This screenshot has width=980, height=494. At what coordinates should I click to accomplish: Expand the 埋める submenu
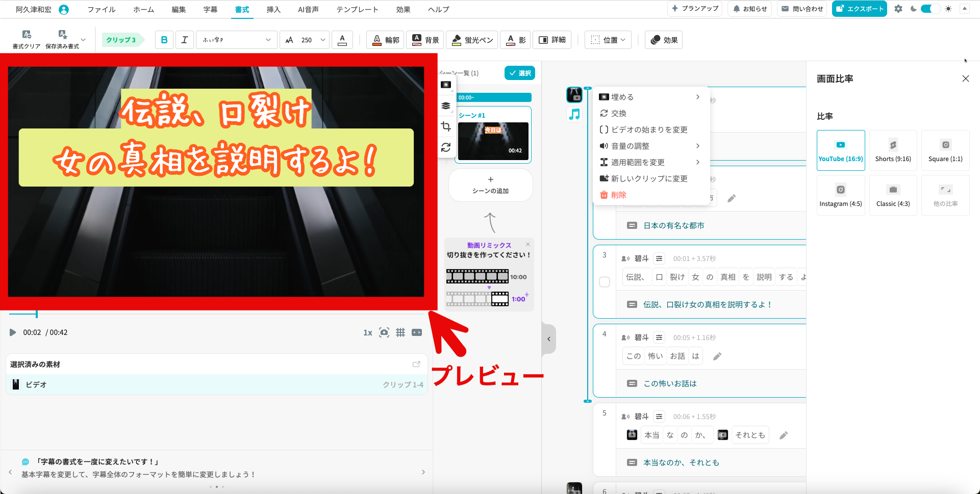[651, 97]
